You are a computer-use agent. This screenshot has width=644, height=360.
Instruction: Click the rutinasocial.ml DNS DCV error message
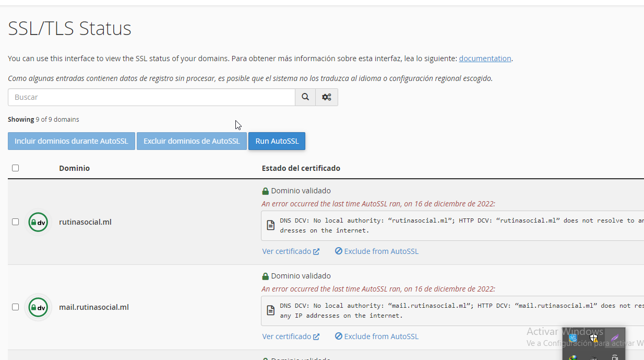[x=461, y=225]
